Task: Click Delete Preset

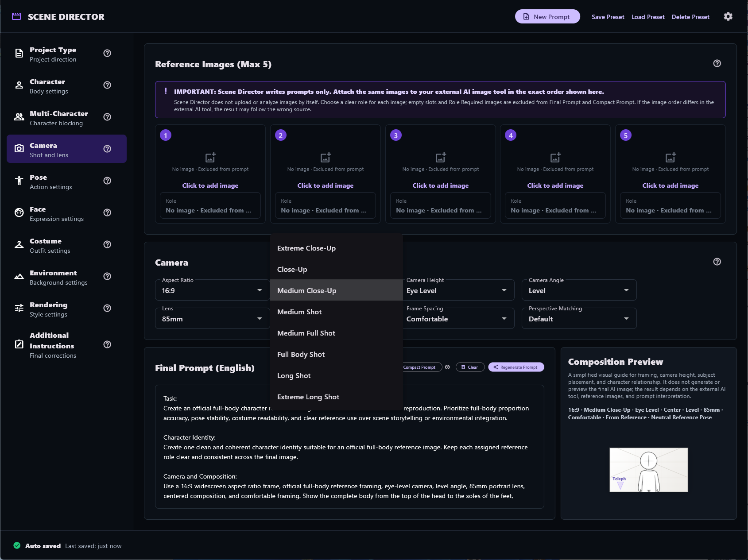Action: click(x=690, y=17)
